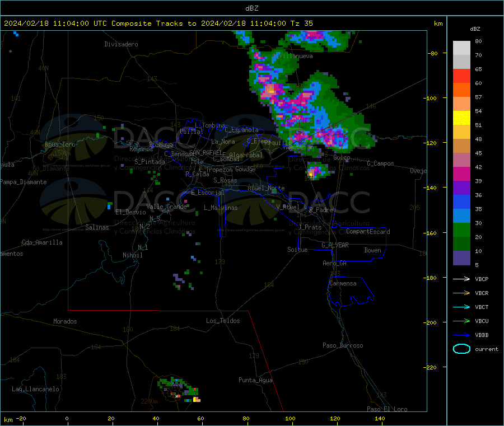Select the light blue 30–35 dBZ swatch

(x=461, y=216)
